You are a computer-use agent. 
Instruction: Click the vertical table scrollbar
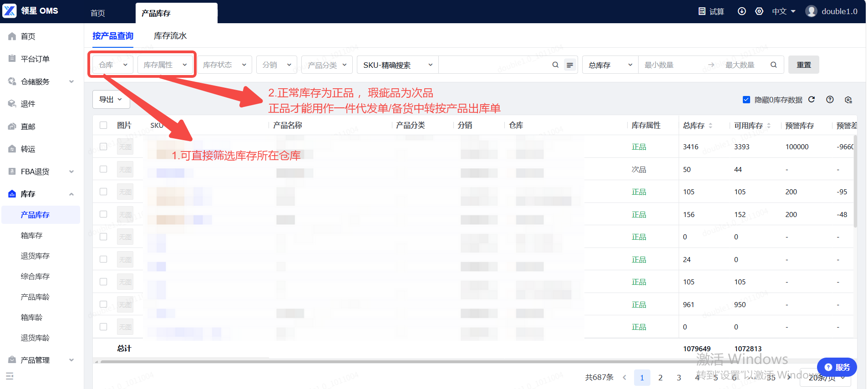tap(855, 181)
